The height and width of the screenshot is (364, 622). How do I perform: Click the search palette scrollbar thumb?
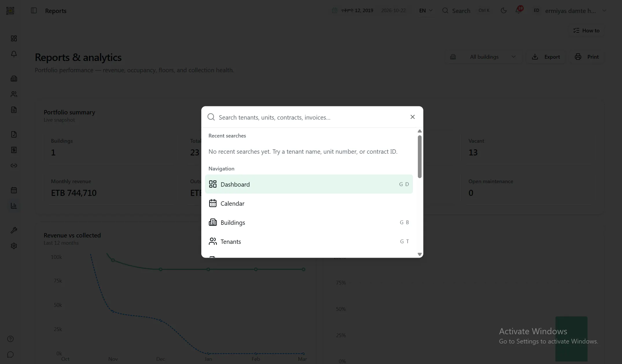tap(420, 157)
